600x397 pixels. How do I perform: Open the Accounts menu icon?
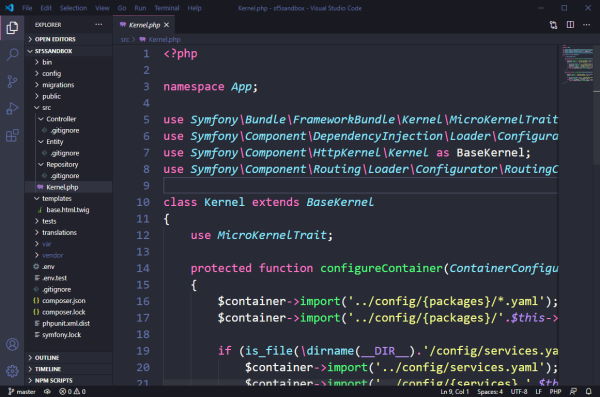(x=12, y=344)
